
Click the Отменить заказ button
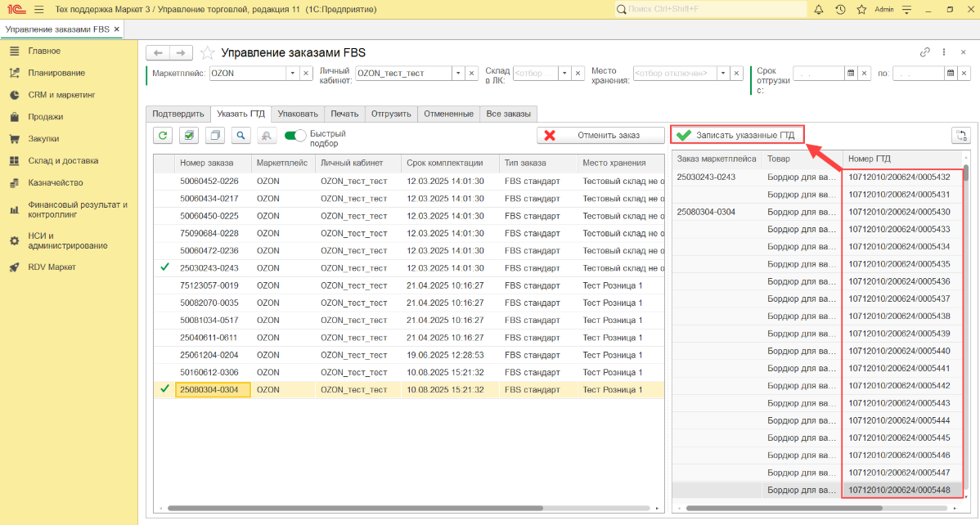600,136
